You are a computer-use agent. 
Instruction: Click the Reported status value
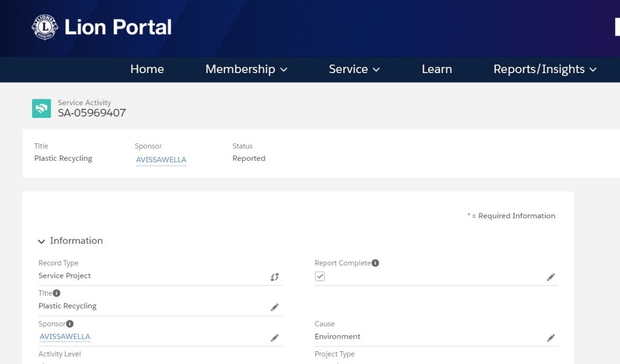click(x=249, y=158)
